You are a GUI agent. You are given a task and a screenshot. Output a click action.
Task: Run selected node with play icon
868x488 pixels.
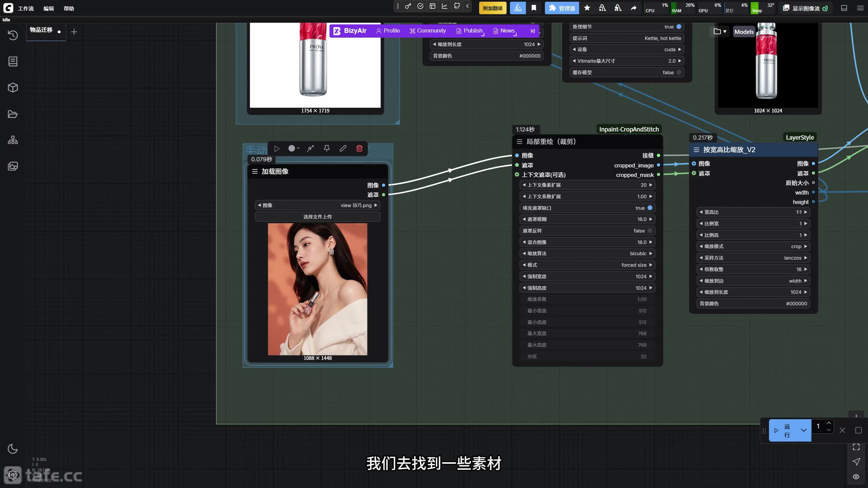click(277, 148)
